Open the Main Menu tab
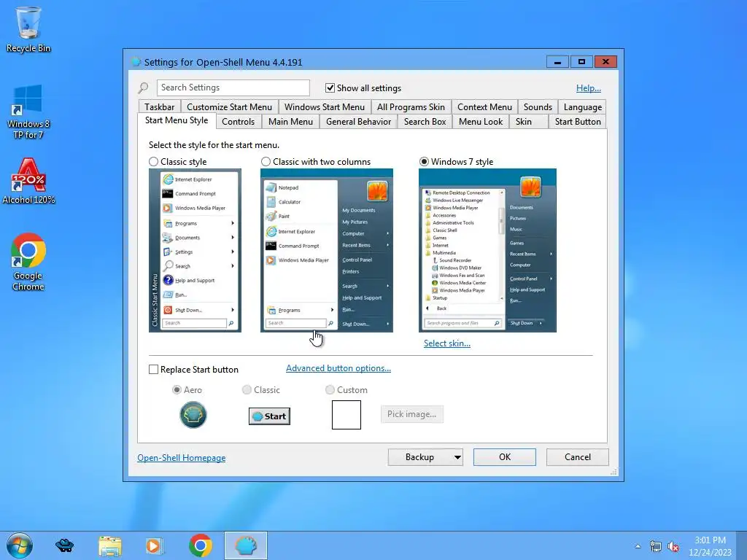Image resolution: width=747 pixels, height=560 pixels. [x=290, y=122]
